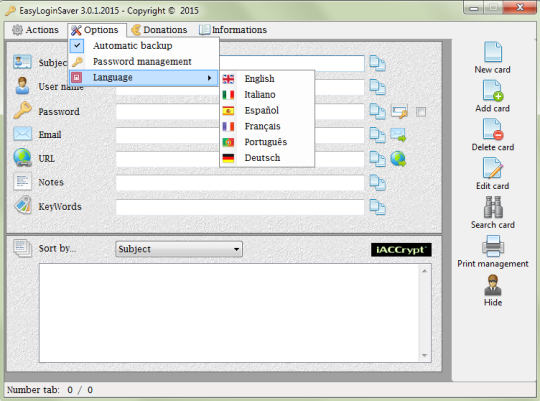This screenshot has height=401, width=540.
Task: Open the Actions menu
Action: pyautogui.click(x=35, y=30)
